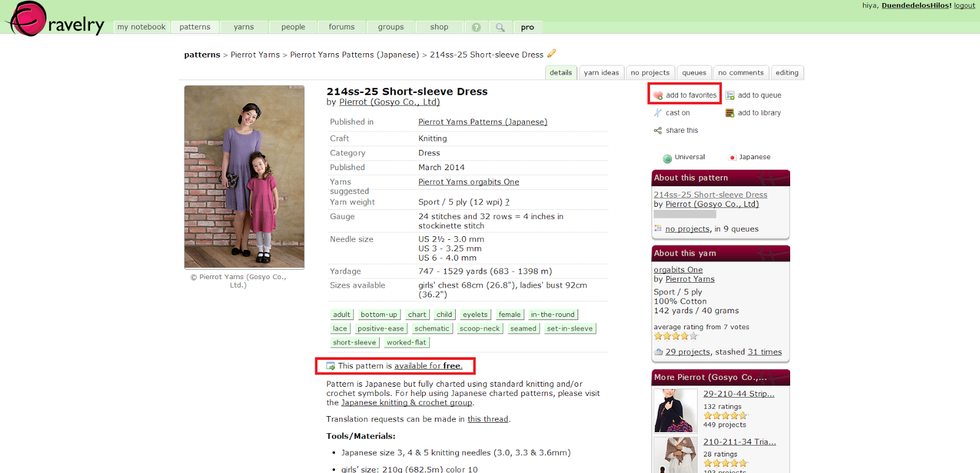Click the 'no projects' link in About this pattern
Image resolution: width=980 pixels, height=473 pixels.
coord(687,229)
